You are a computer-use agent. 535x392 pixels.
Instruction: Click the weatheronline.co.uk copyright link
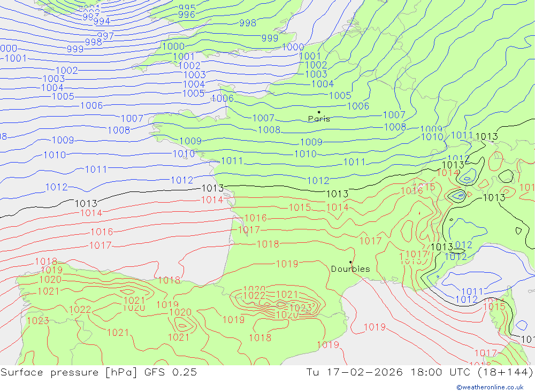(x=490, y=387)
